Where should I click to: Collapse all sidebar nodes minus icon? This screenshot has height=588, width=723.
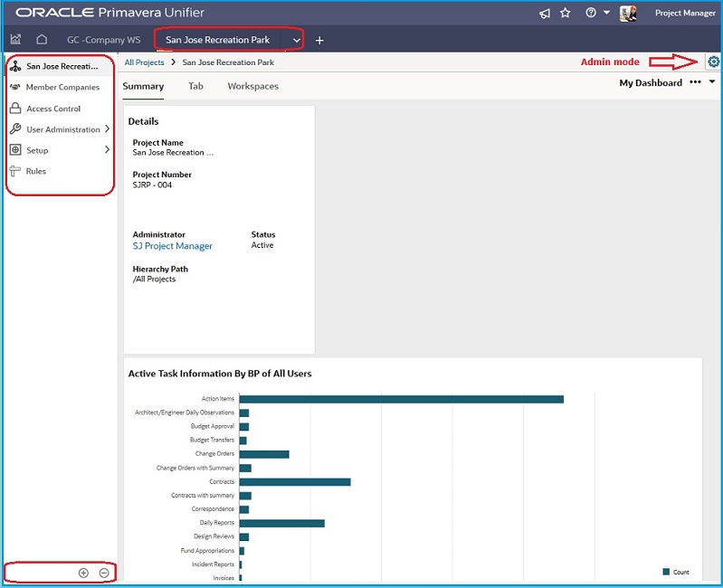[x=104, y=573]
